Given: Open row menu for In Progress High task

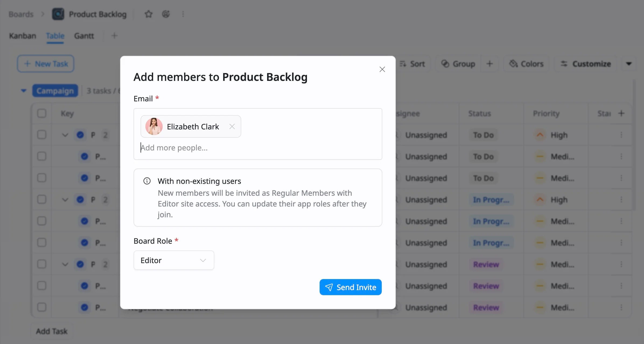Looking at the screenshot, I should [x=621, y=199].
